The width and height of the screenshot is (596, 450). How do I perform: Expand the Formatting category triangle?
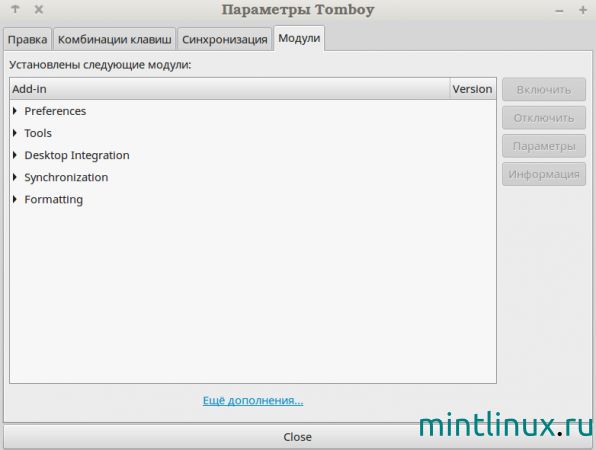pos(15,199)
